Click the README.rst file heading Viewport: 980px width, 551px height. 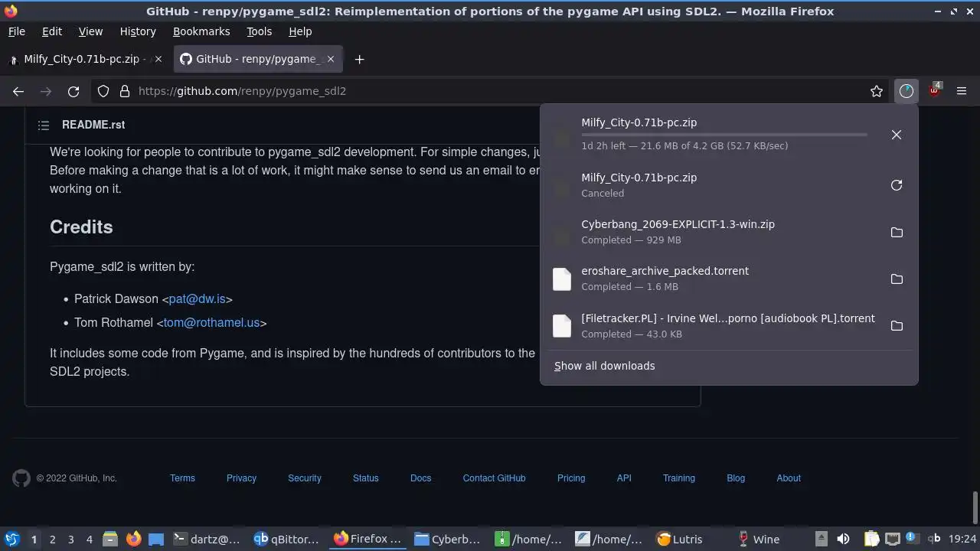click(x=93, y=125)
